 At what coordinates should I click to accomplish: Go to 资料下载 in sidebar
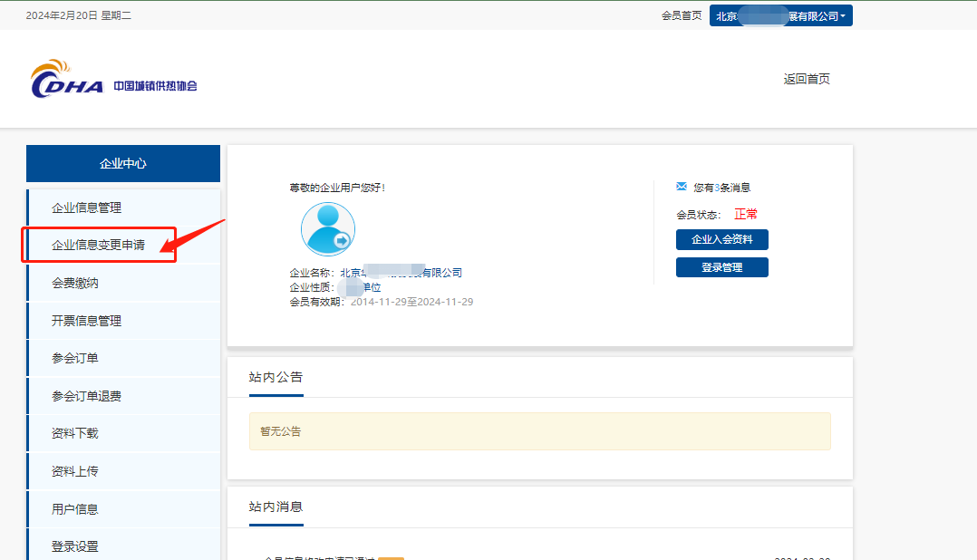tap(123, 433)
